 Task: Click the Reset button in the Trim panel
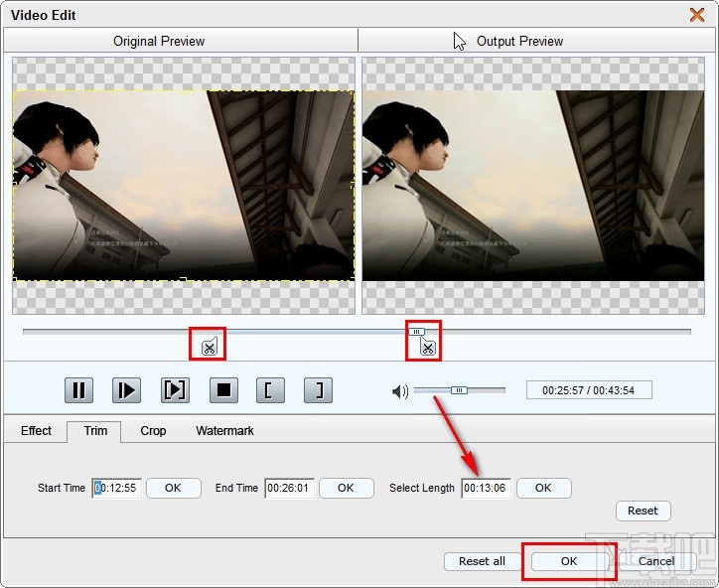tap(643, 511)
